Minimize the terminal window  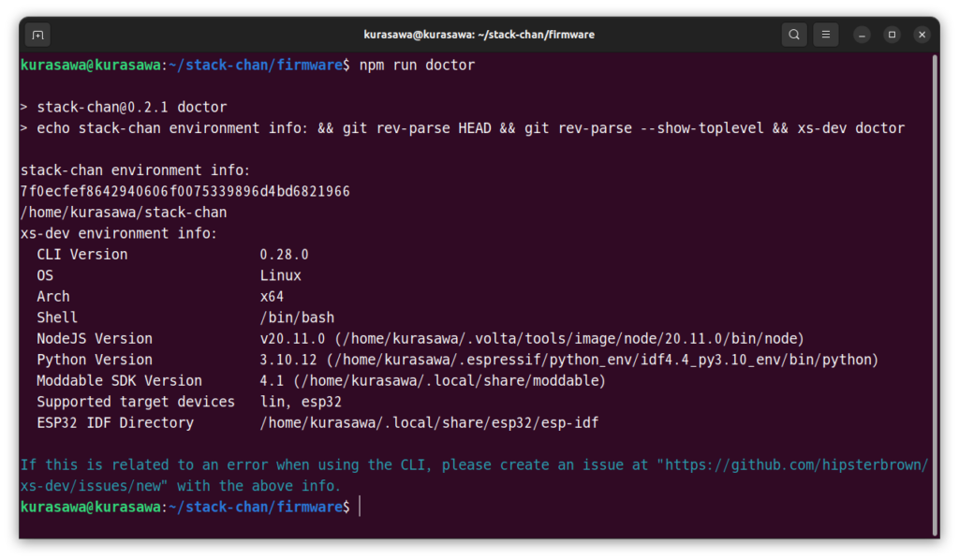tap(862, 35)
